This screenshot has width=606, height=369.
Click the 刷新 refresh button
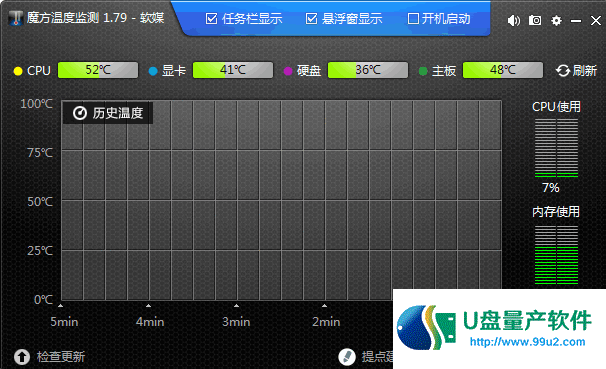[576, 70]
